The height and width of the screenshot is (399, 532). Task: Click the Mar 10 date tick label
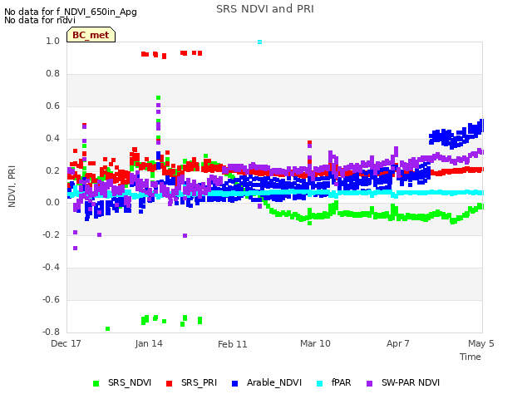point(315,343)
